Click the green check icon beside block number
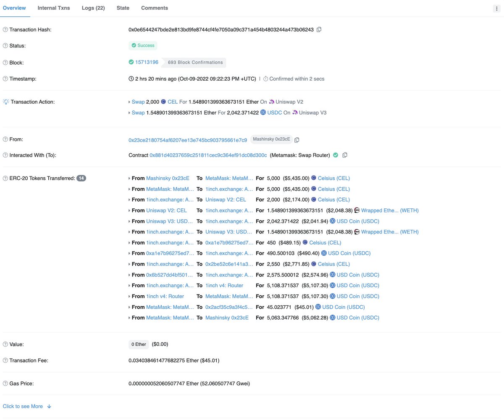The height and width of the screenshot is (420, 504). click(x=131, y=62)
